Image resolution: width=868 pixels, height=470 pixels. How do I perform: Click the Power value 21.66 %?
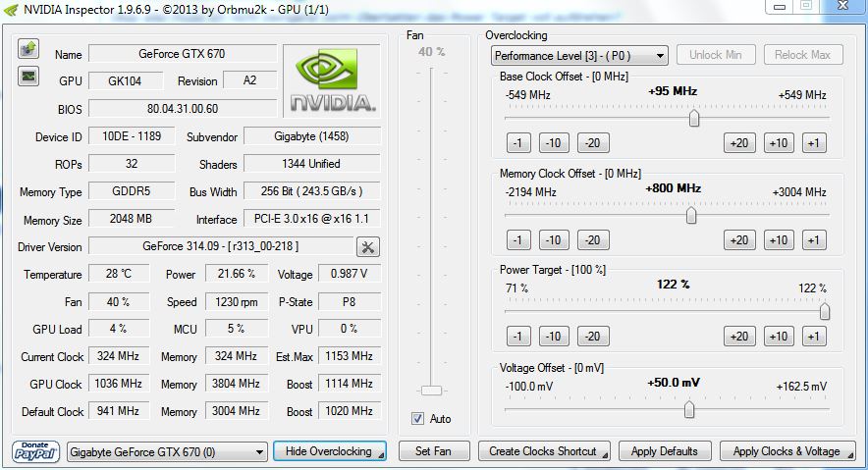237,274
